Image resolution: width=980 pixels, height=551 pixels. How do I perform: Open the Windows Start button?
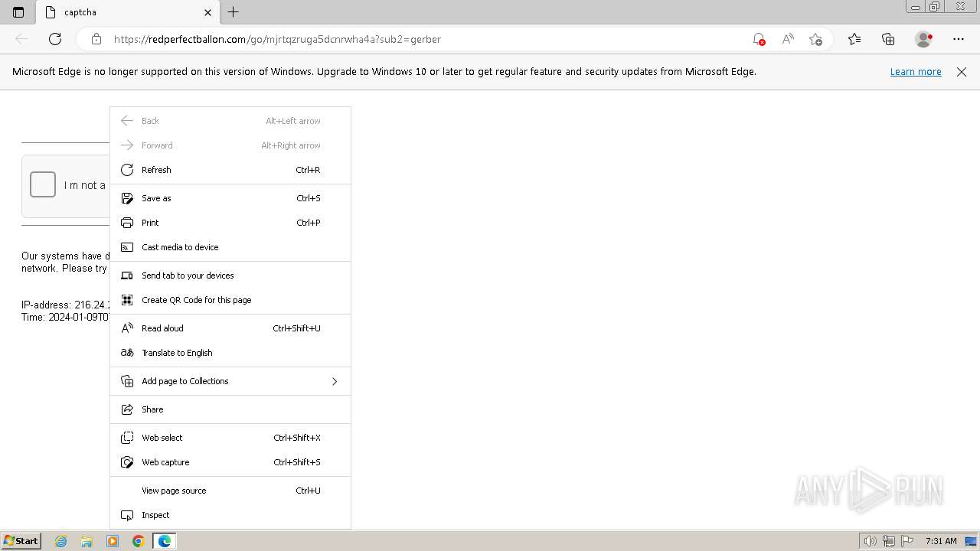pyautogui.click(x=21, y=541)
